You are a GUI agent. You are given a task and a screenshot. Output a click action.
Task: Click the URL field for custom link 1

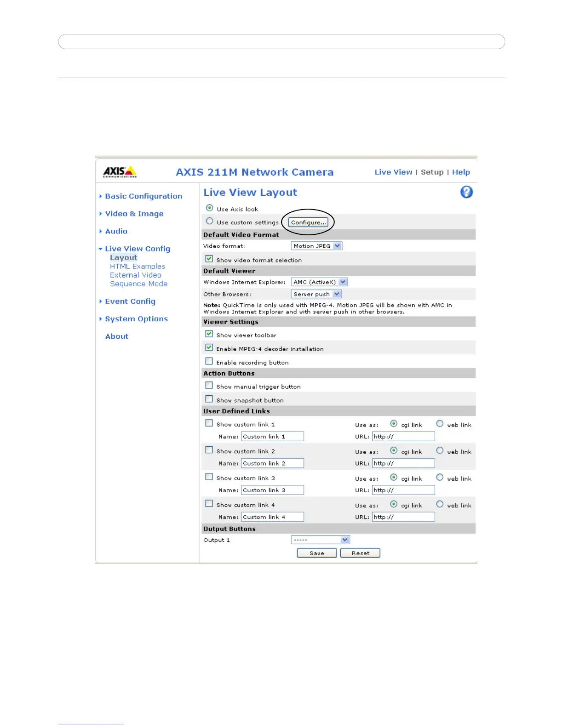coord(403,437)
